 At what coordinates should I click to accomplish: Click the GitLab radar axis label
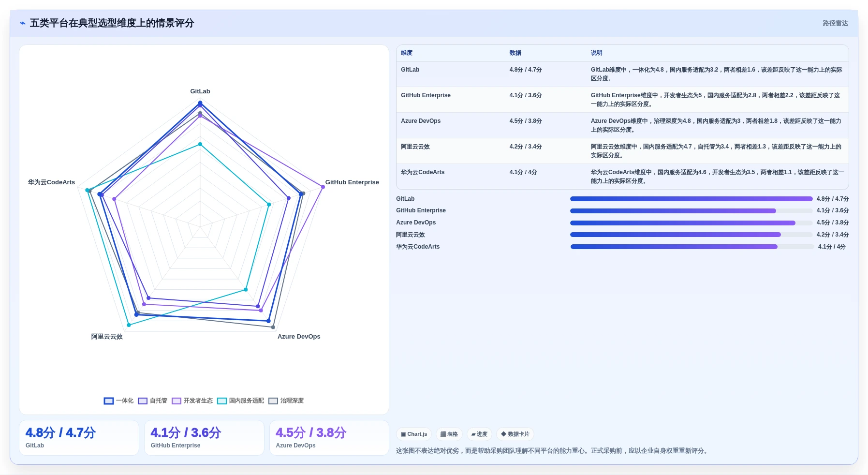point(200,91)
